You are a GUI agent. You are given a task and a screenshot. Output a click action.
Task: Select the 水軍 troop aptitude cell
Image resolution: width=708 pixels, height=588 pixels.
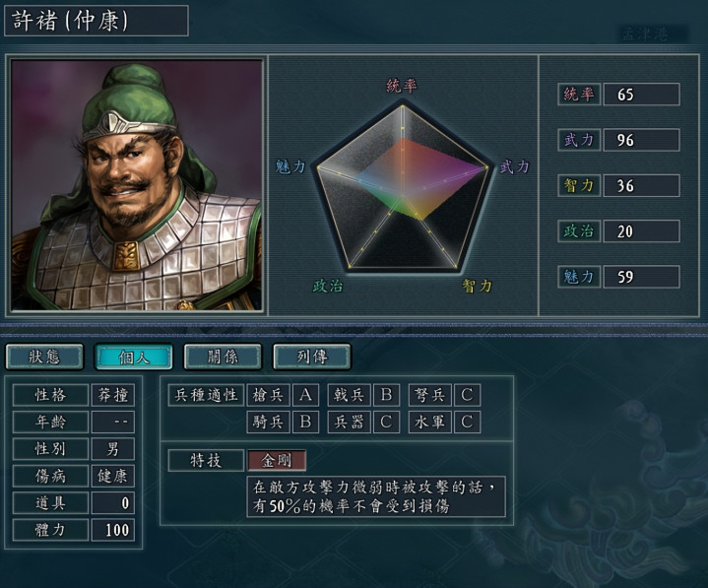[430, 422]
